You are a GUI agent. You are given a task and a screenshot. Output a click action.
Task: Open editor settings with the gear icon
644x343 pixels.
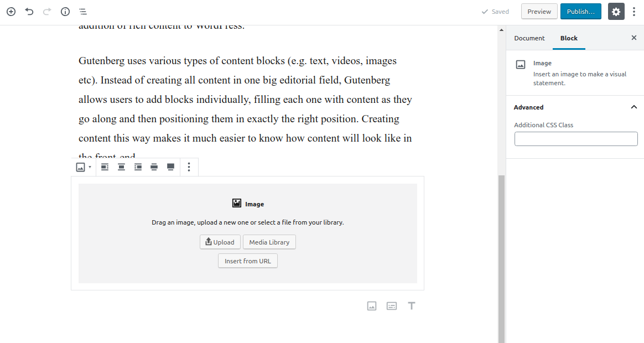[x=616, y=11]
